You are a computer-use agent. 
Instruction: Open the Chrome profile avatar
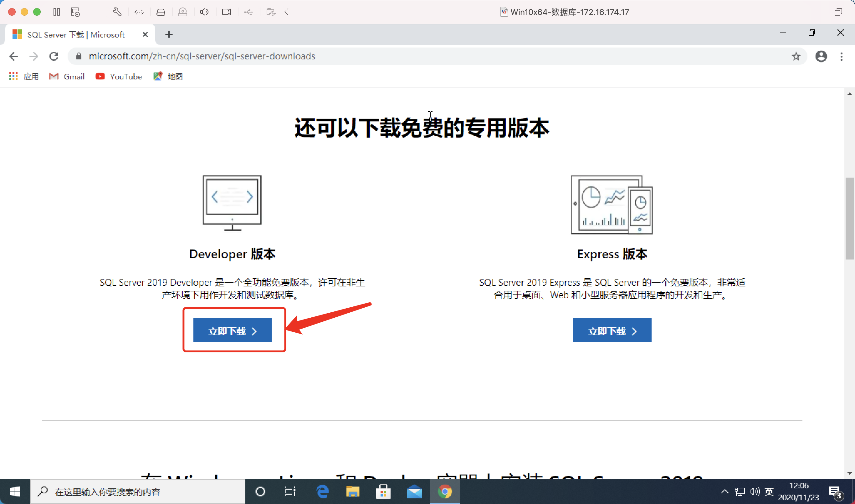[x=821, y=56]
